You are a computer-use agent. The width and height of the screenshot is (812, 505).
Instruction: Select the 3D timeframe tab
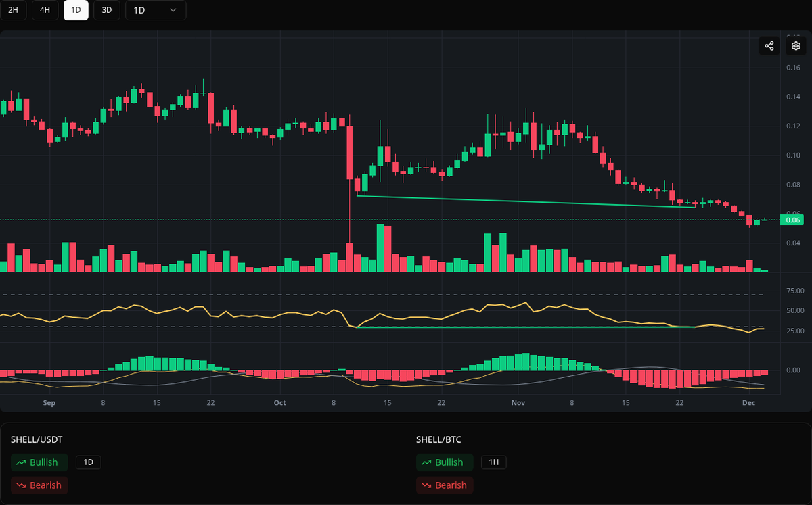pyautogui.click(x=106, y=10)
